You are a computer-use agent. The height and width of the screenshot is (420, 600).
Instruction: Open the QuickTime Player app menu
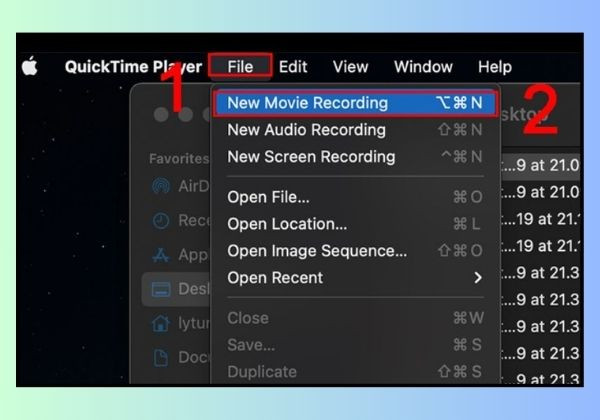(x=133, y=67)
